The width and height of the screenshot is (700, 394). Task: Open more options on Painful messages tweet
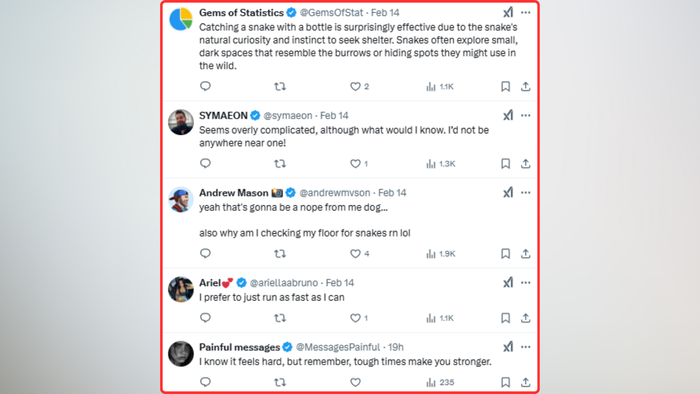click(525, 347)
